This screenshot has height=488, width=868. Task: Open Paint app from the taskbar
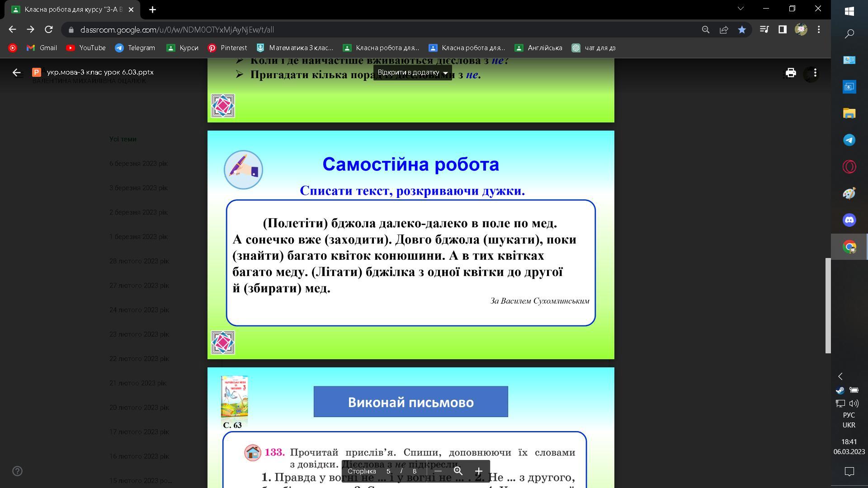tap(849, 193)
